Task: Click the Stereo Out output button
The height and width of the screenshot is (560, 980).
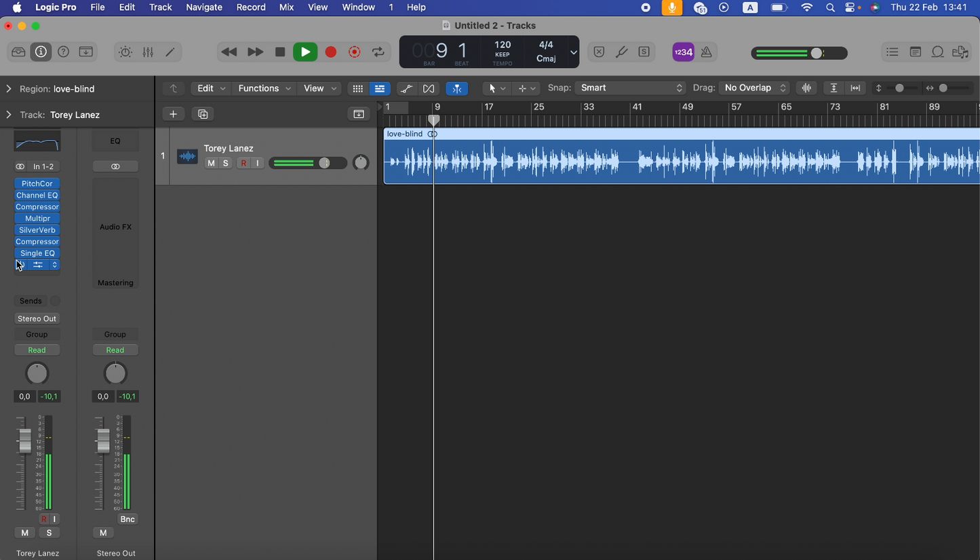Action: 37,318
